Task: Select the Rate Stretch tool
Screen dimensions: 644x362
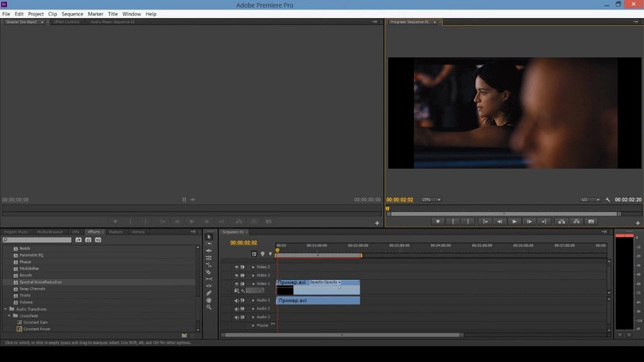Action: (x=209, y=265)
